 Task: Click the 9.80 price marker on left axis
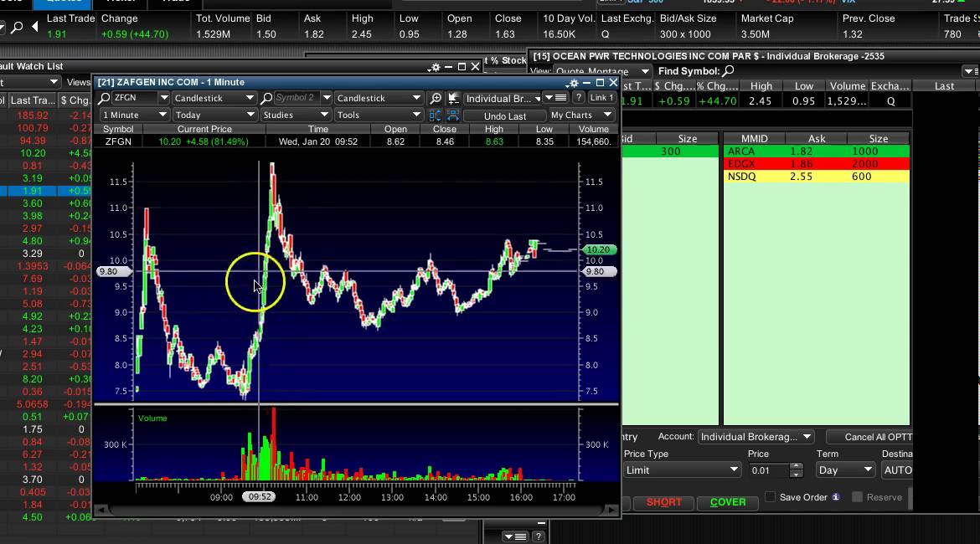click(x=114, y=272)
